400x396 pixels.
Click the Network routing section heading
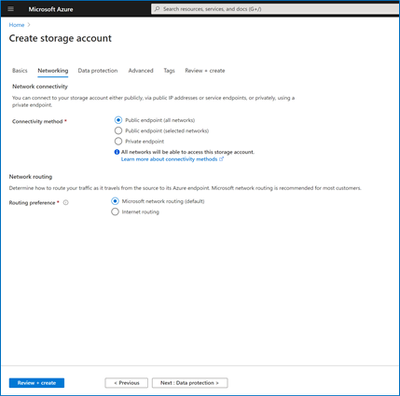[x=31, y=177]
